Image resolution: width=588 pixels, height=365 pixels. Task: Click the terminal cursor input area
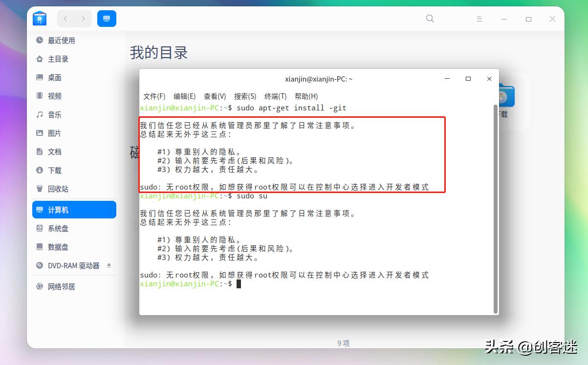pyautogui.click(x=240, y=284)
